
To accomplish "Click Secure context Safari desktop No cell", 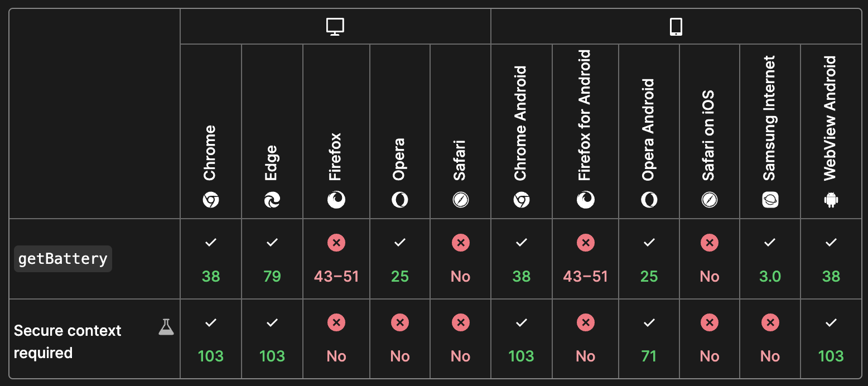I will 460,339.
